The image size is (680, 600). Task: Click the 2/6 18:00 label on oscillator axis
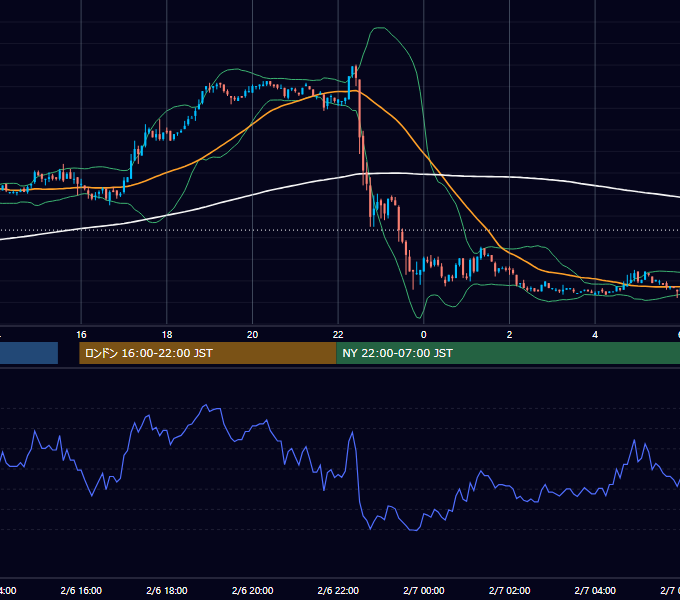point(167,590)
